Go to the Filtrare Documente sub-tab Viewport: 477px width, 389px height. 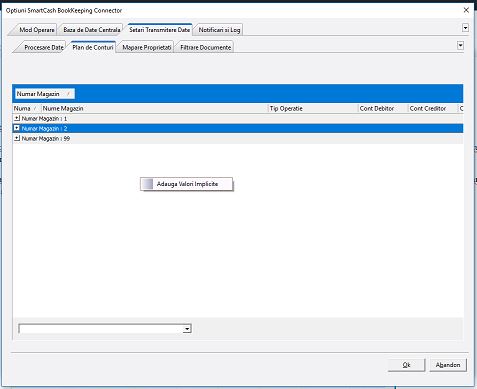tap(205, 47)
